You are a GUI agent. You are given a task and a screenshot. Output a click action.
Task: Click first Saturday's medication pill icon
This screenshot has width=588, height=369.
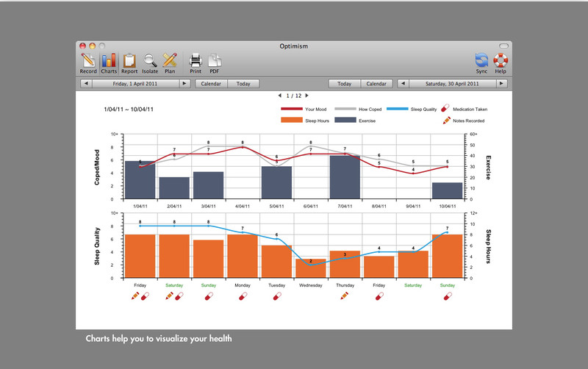coord(179,296)
